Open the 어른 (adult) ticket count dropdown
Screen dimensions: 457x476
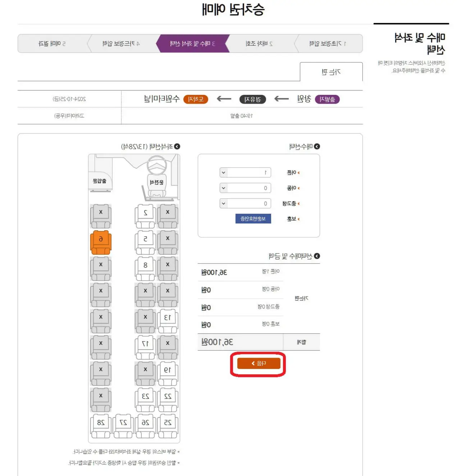click(x=245, y=172)
